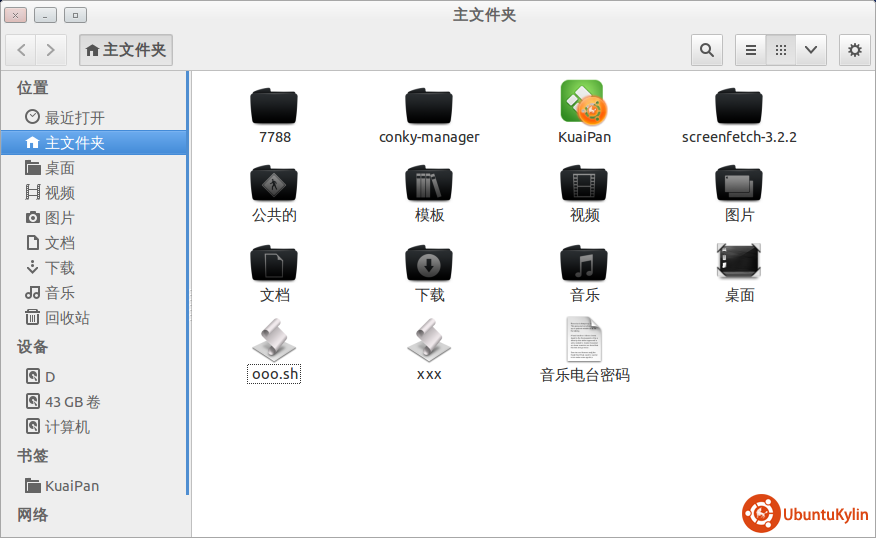This screenshot has width=876, height=538.
Task: Switch to list view
Action: [x=751, y=50]
